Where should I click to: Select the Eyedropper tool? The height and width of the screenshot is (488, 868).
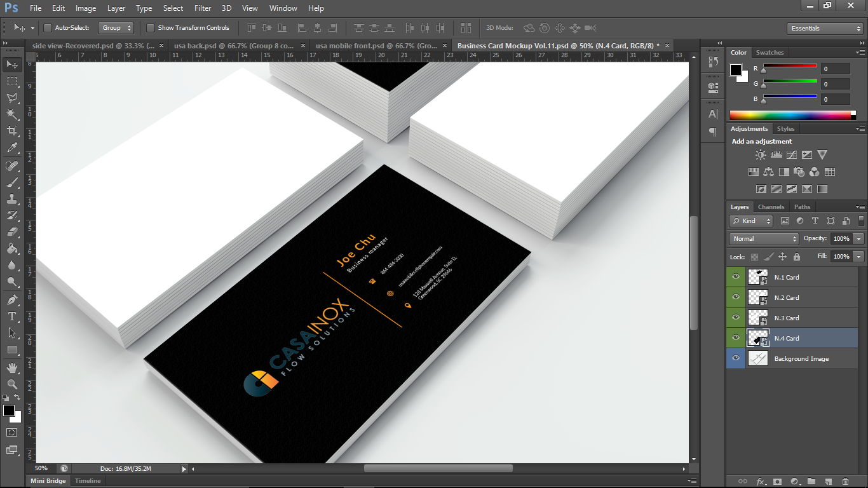[x=11, y=147]
